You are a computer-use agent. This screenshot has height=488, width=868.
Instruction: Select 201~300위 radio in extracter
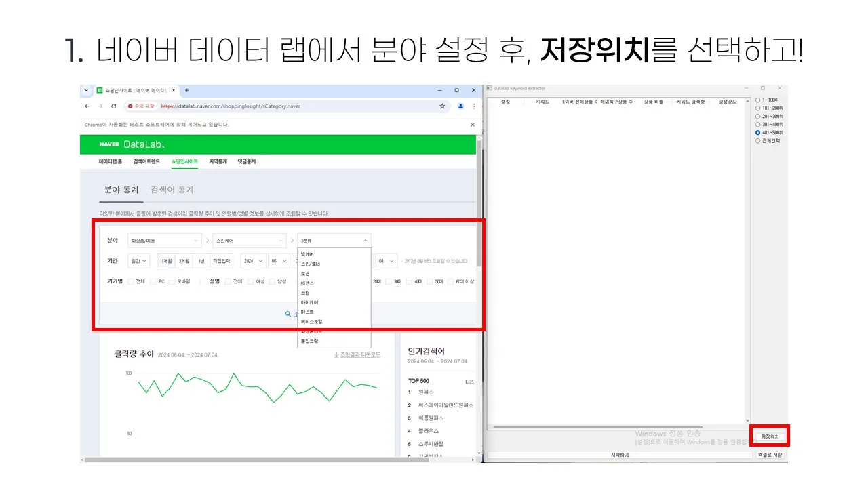tap(757, 117)
